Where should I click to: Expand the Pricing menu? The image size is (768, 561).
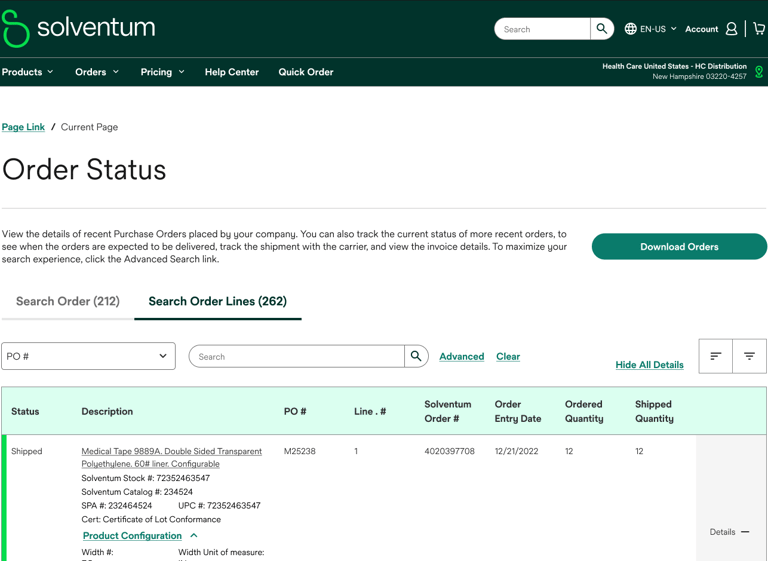pos(163,72)
